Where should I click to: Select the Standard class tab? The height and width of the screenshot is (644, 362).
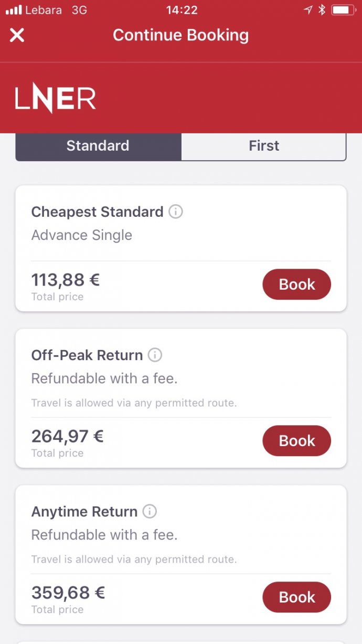coord(98,146)
